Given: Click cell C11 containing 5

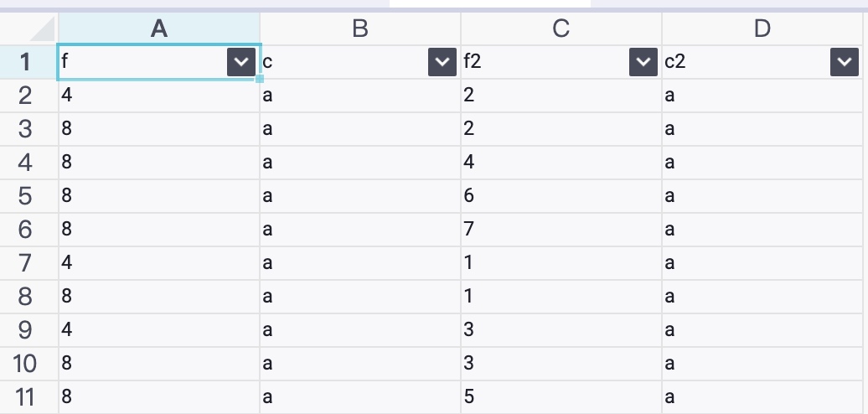Looking at the screenshot, I should pos(561,397).
